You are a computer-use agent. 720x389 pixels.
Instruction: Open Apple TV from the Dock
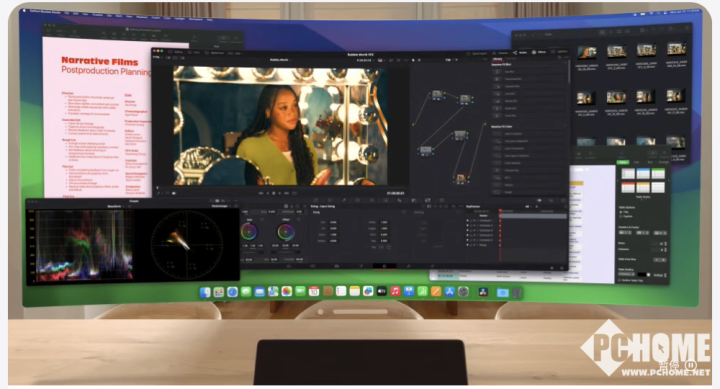pos(382,292)
